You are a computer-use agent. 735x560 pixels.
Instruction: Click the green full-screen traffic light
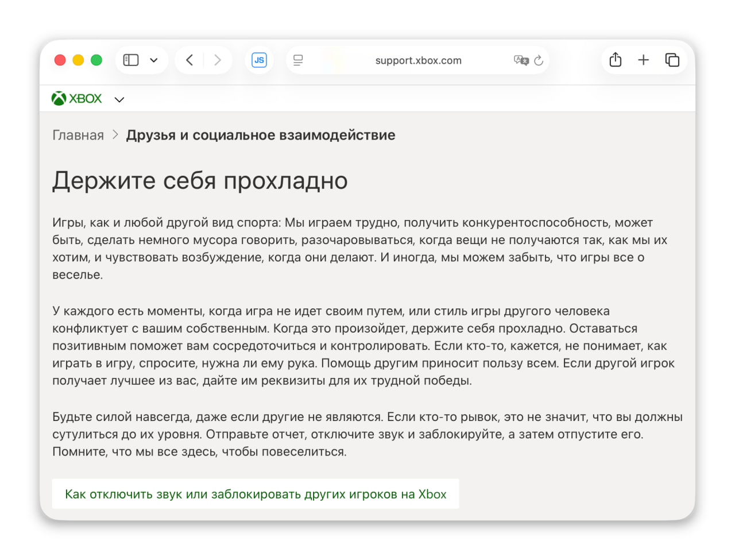96,60
